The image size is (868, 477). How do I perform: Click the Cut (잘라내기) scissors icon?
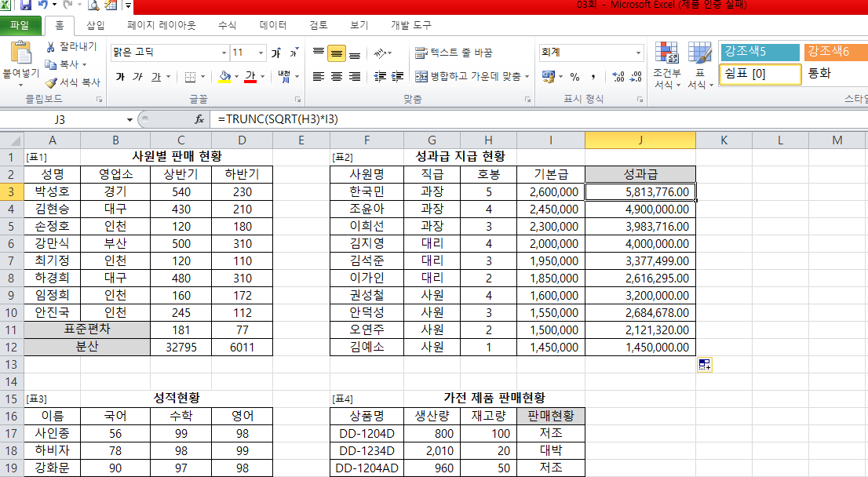pyautogui.click(x=52, y=47)
